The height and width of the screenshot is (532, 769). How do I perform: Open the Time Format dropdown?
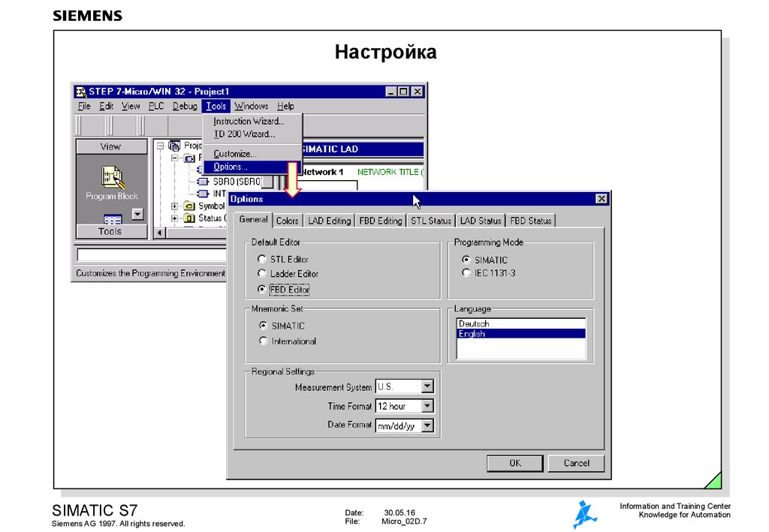427,406
